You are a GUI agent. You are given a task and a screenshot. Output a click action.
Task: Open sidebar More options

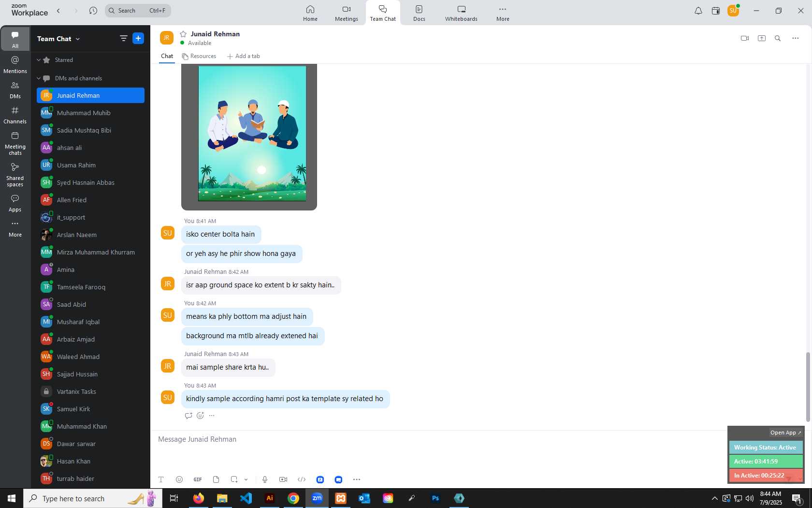(x=15, y=228)
